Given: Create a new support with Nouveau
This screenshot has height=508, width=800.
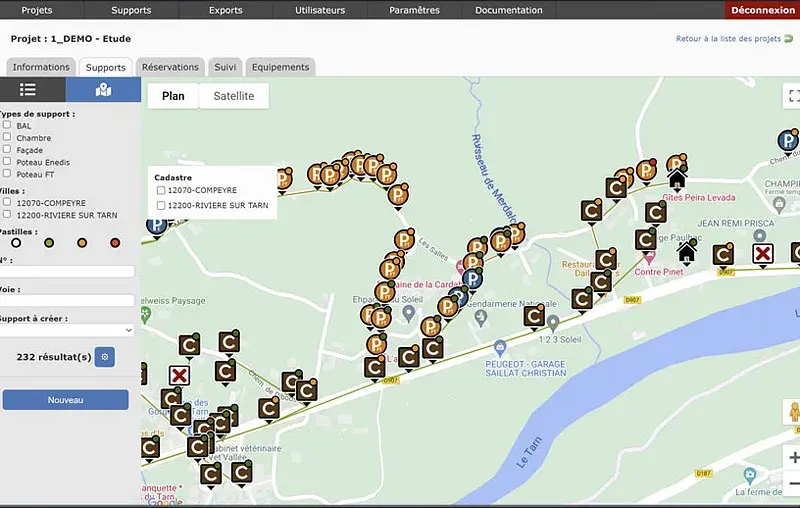Looking at the screenshot, I should click(65, 400).
